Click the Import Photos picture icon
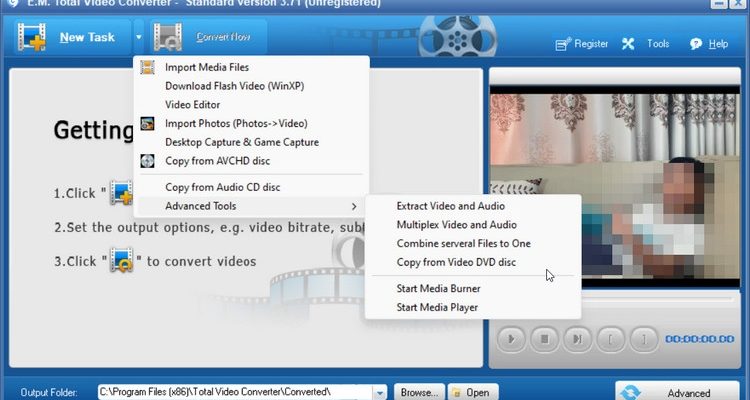 147,123
